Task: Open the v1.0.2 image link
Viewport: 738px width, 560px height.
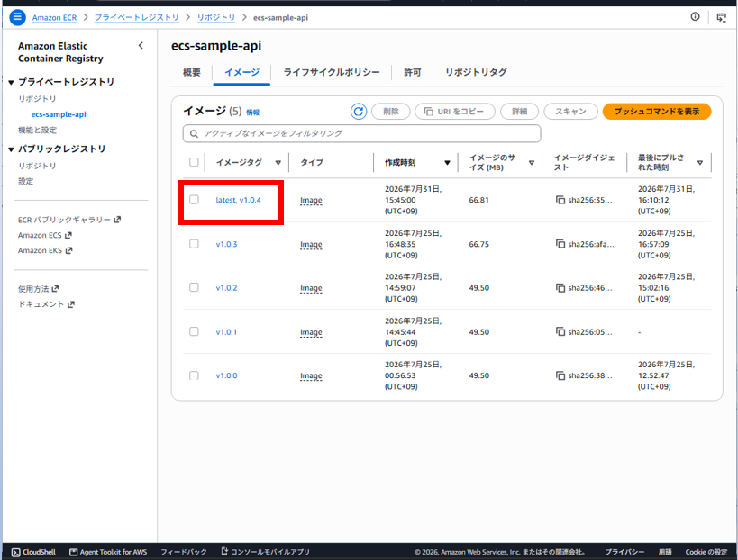Action: coord(226,288)
